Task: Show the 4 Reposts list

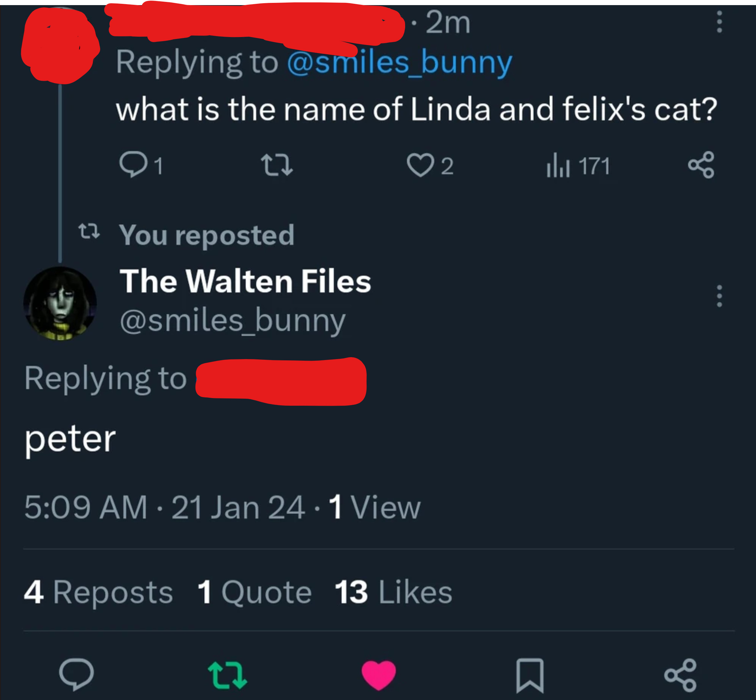Action: (99, 592)
